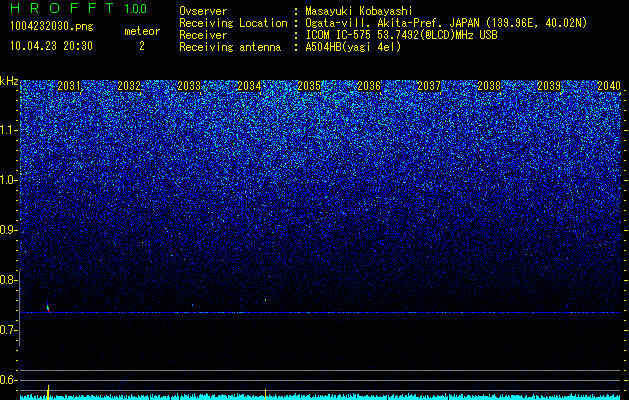Click the small meteor echo dot after 2034
This screenshot has width=629, height=400.
[265, 300]
